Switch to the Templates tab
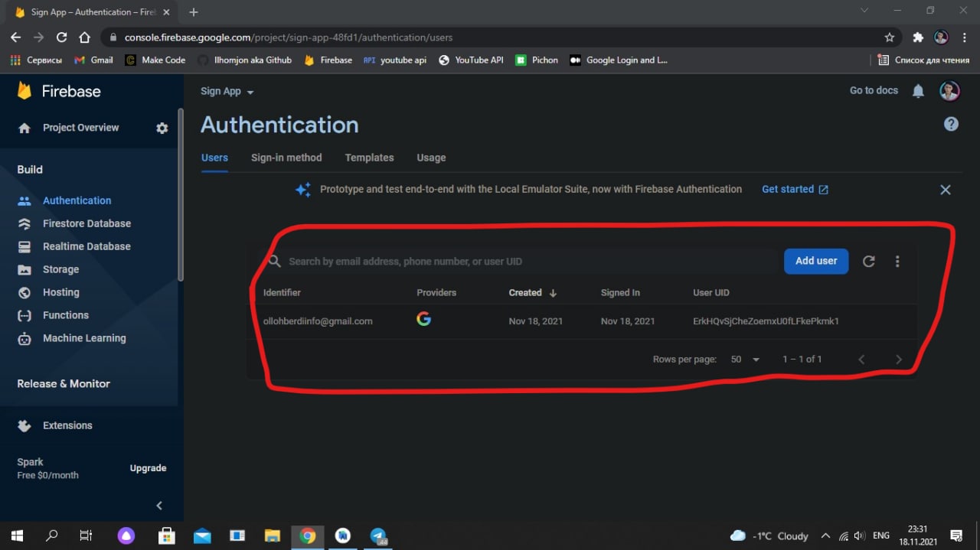This screenshot has width=980, height=550. click(x=369, y=158)
